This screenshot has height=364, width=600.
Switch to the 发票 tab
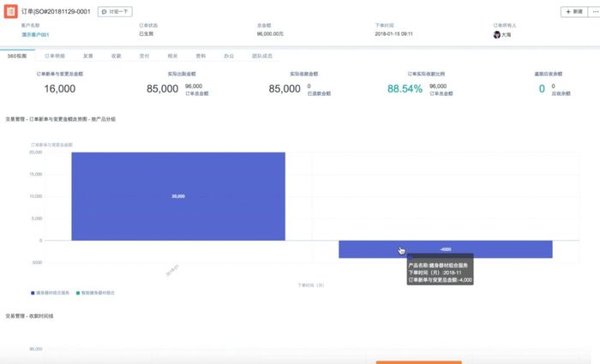pyautogui.click(x=88, y=56)
